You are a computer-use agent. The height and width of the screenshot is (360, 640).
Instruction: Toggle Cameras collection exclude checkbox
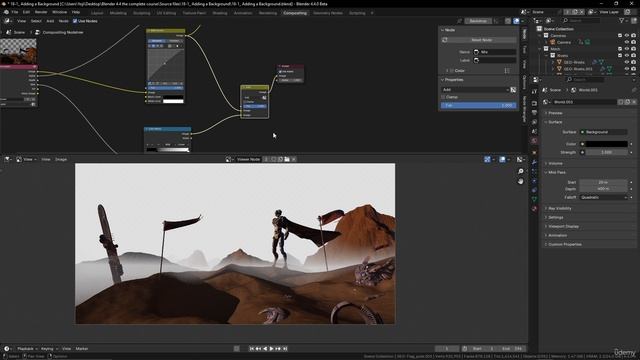click(x=620, y=36)
